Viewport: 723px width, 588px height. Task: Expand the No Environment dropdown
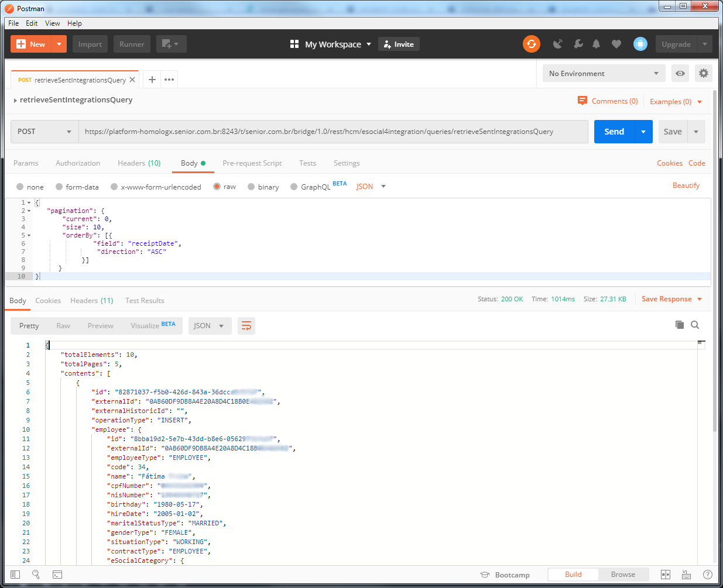pyautogui.click(x=604, y=73)
